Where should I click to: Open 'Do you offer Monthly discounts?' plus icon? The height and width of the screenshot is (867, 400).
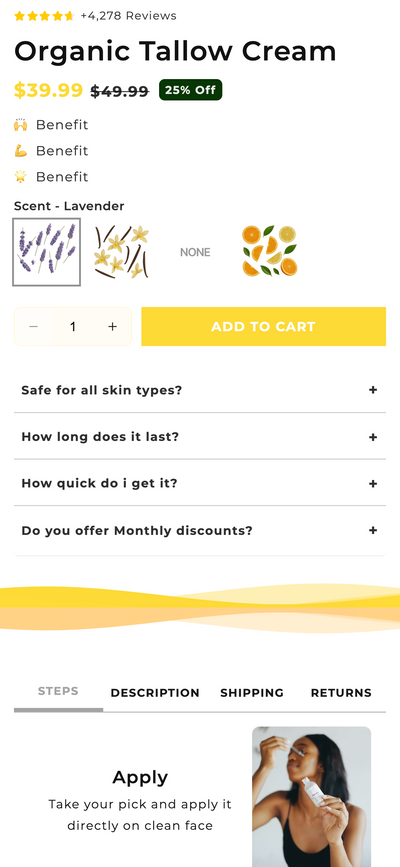373,530
